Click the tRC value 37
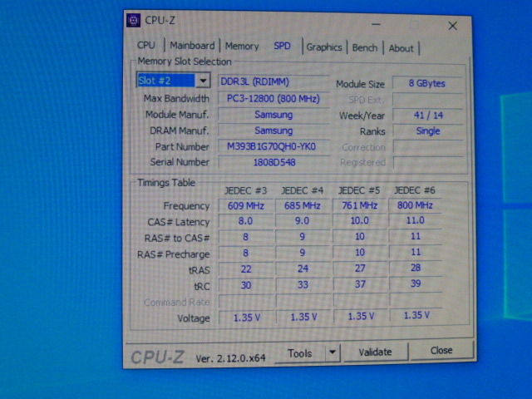This screenshot has height=399, width=532. coord(360,284)
